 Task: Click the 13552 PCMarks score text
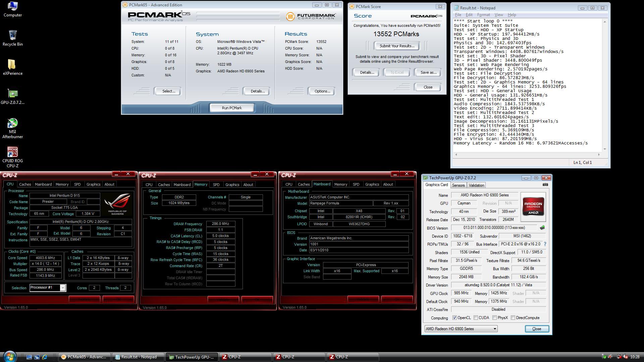[x=396, y=34]
